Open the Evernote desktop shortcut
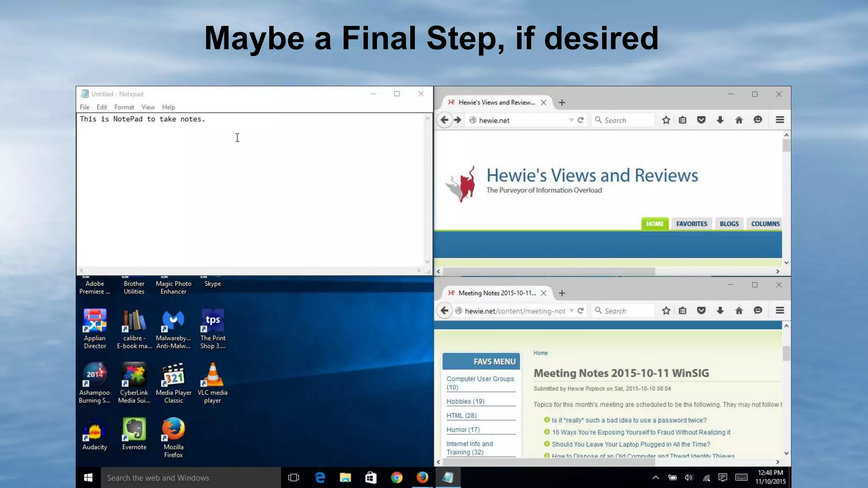The width and height of the screenshot is (868, 488). 134,434
